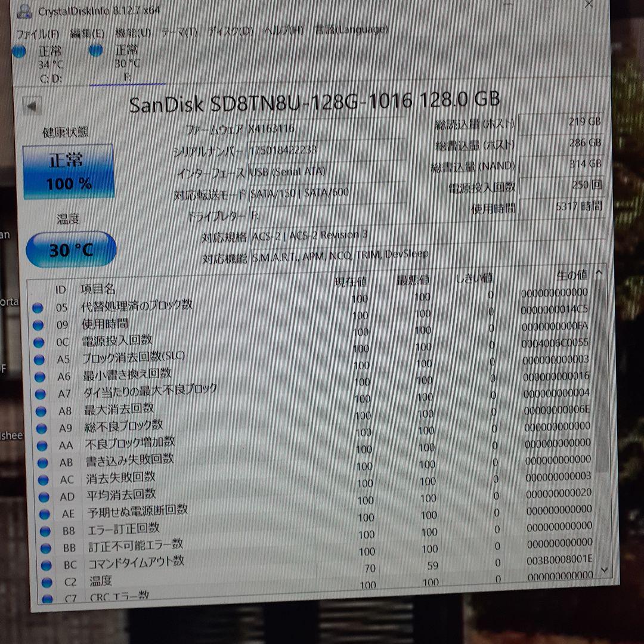Click the status dot for attribute AC
Image resolution: width=644 pixels, height=644 pixels.
click(44, 480)
